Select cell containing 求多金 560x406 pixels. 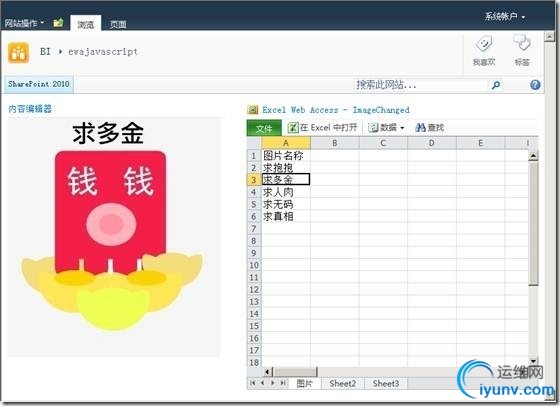286,179
